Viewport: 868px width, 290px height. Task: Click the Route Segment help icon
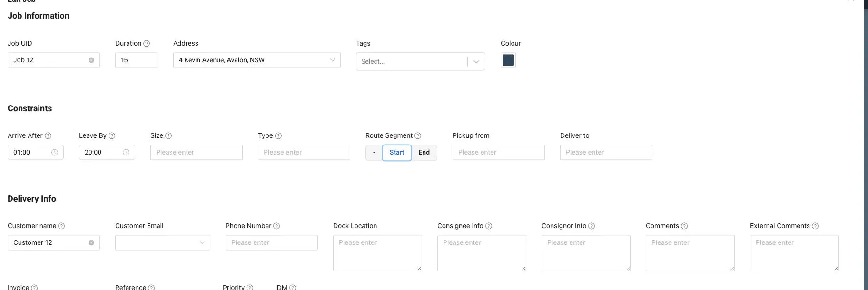tap(418, 135)
